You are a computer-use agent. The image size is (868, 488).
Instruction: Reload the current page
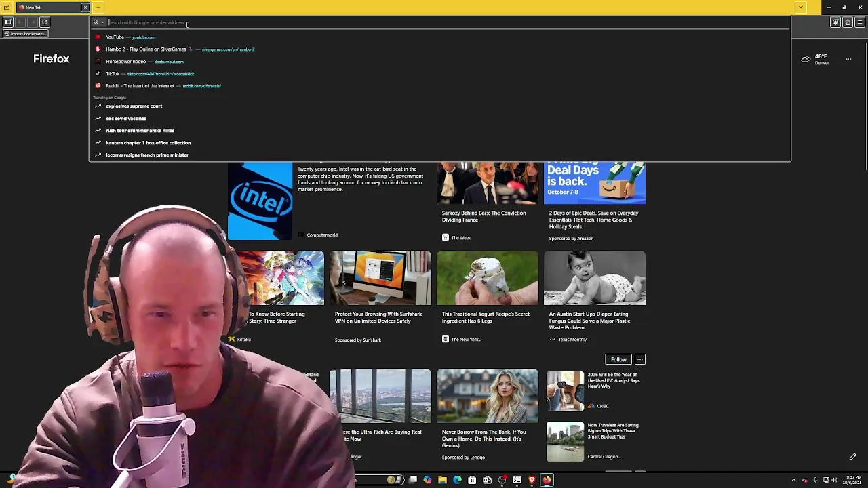(45, 22)
